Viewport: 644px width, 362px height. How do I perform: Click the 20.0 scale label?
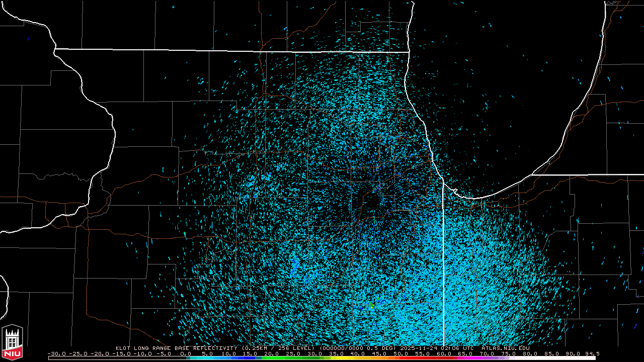tap(272, 353)
